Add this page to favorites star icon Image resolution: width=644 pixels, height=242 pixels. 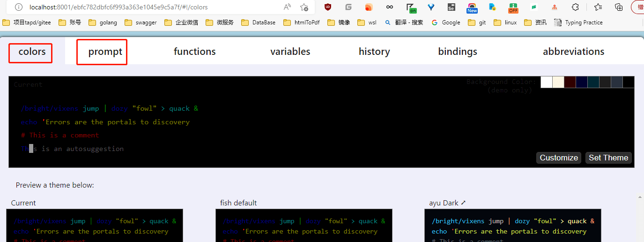304,7
